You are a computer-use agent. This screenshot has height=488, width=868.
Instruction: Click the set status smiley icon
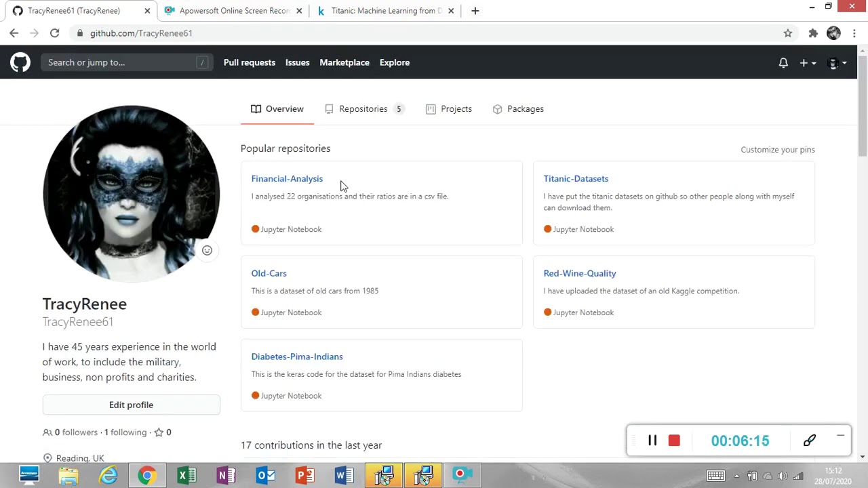[207, 250]
